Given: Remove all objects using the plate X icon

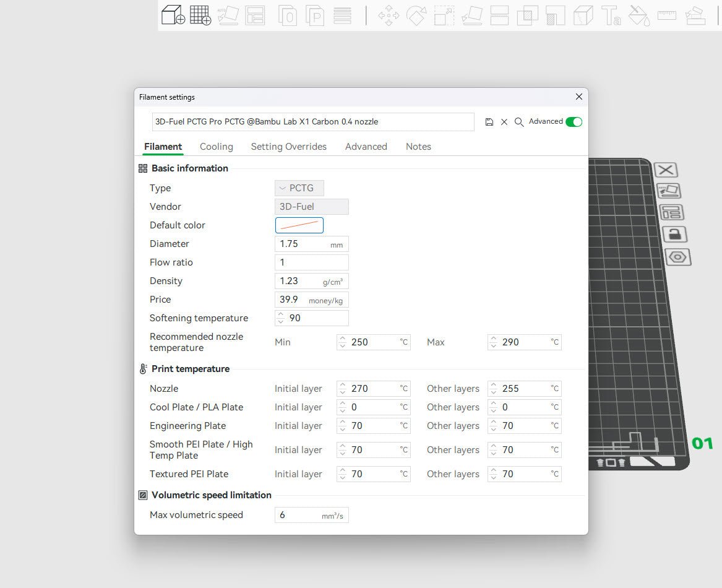Looking at the screenshot, I should [666, 170].
